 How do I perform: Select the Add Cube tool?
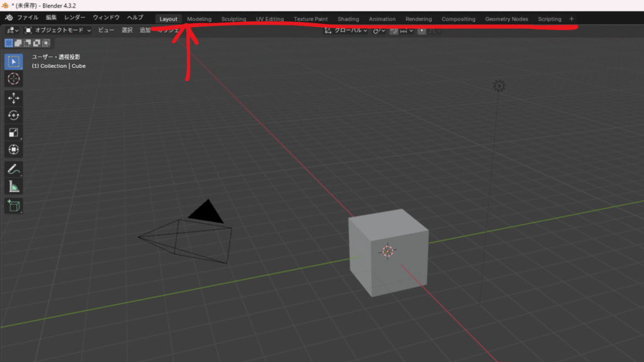pyautogui.click(x=14, y=206)
